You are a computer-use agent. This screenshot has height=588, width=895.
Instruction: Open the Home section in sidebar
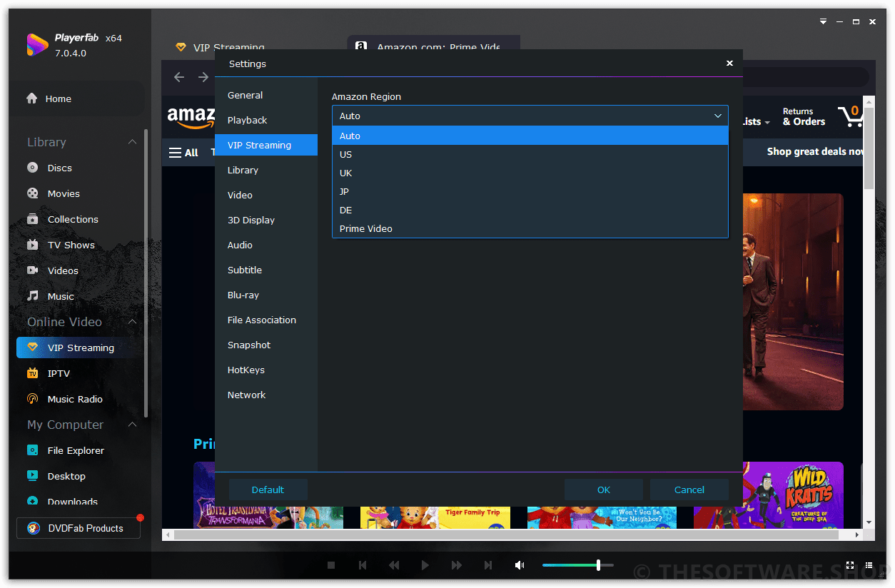tap(79, 98)
